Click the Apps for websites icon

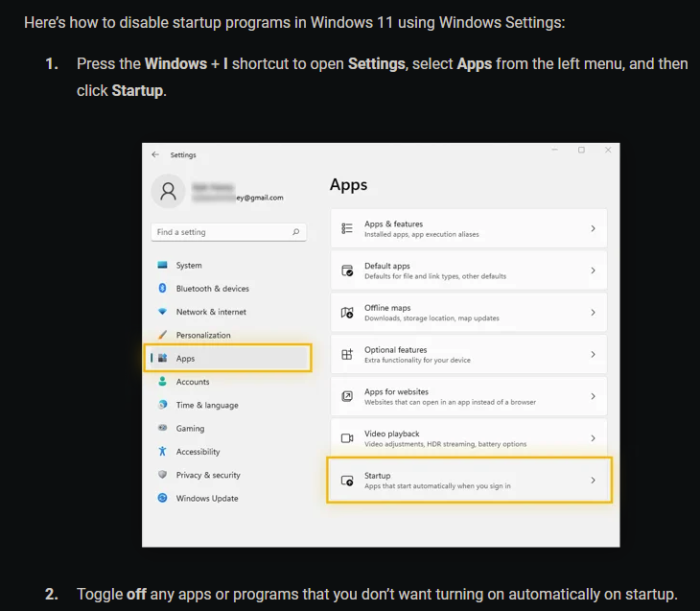pos(347,396)
